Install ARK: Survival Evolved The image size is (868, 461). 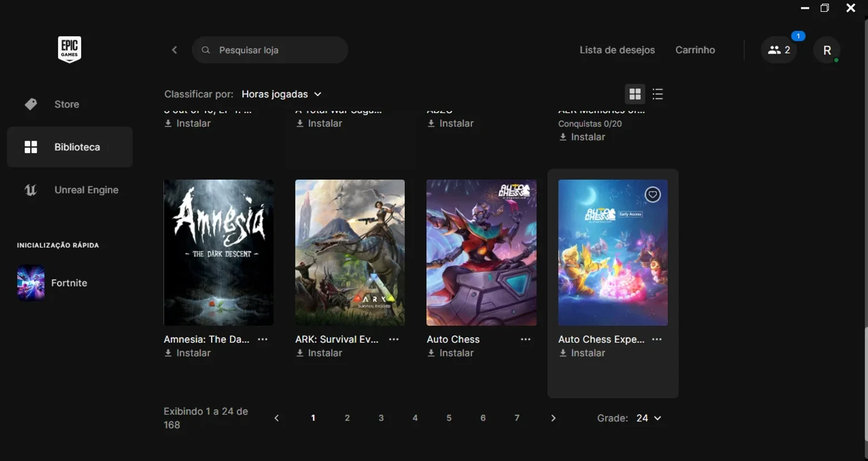click(319, 353)
